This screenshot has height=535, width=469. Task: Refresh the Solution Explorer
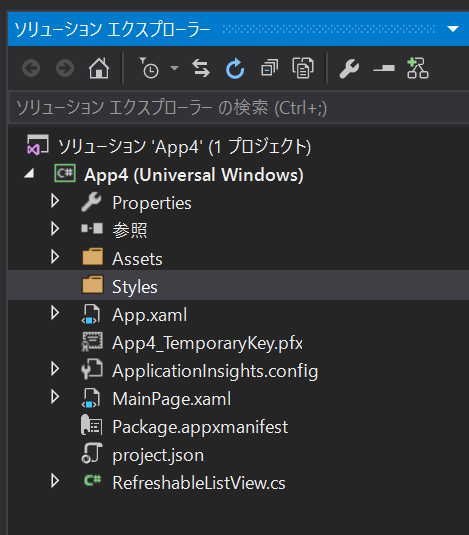(235, 68)
